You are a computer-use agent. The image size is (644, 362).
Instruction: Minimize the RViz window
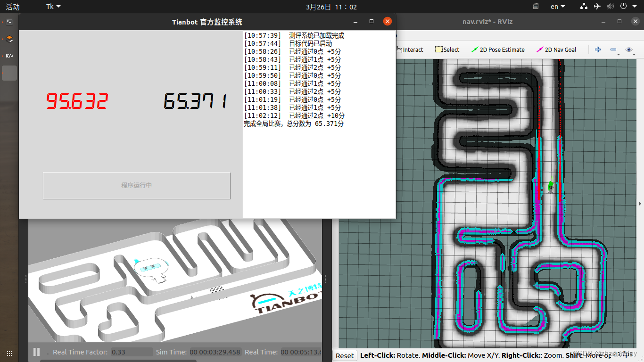point(604,21)
